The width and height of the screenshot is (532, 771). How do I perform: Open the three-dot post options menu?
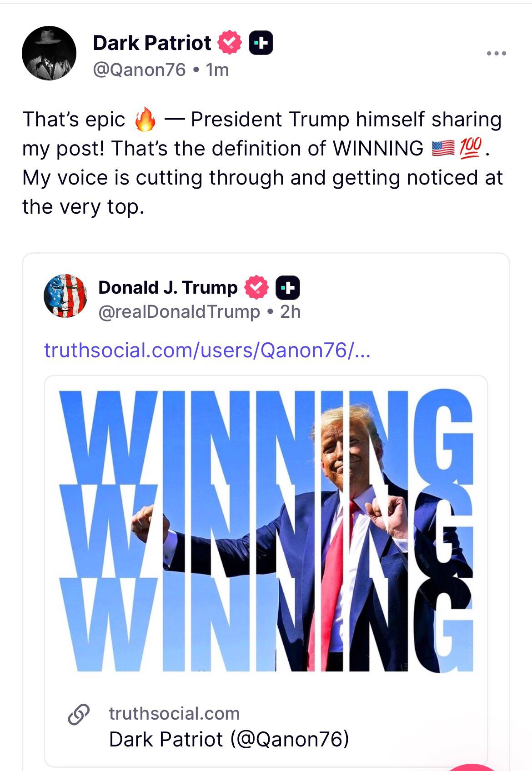[496, 54]
